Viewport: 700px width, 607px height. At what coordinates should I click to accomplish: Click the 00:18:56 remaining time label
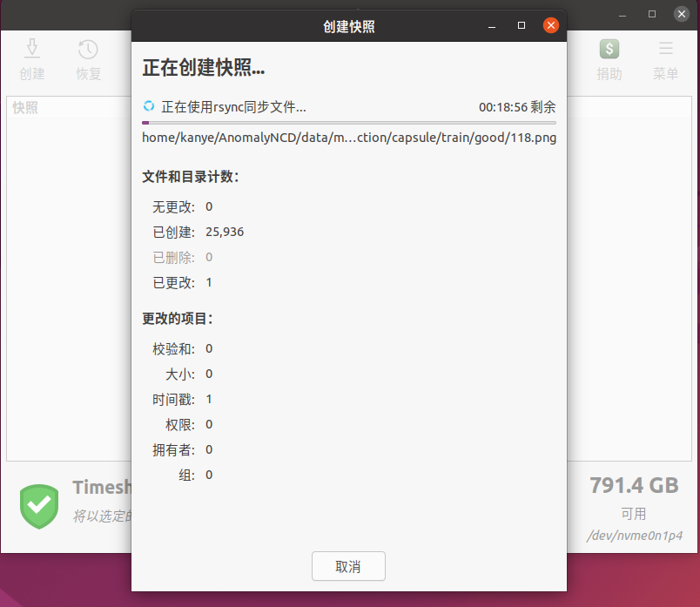516,107
